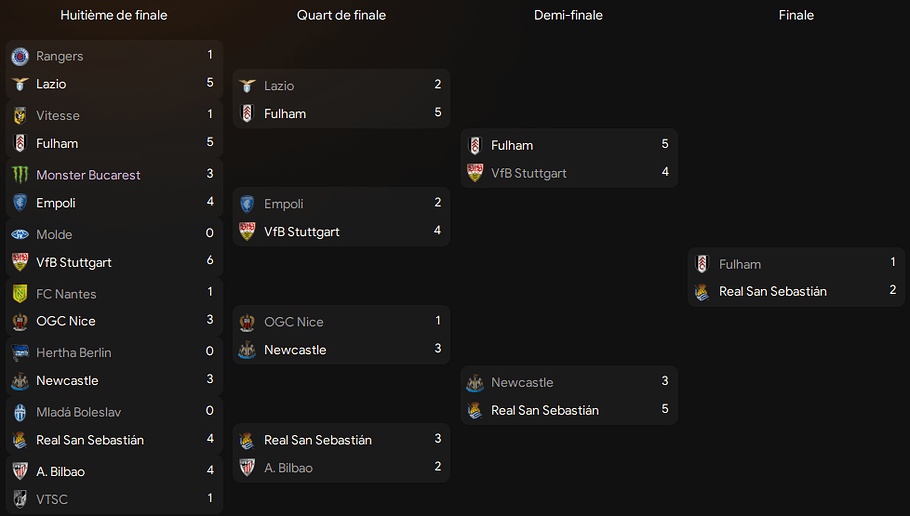Viewport: 910px width, 516px height.
Task: Open the FC Nantes crest
Action: pos(20,294)
